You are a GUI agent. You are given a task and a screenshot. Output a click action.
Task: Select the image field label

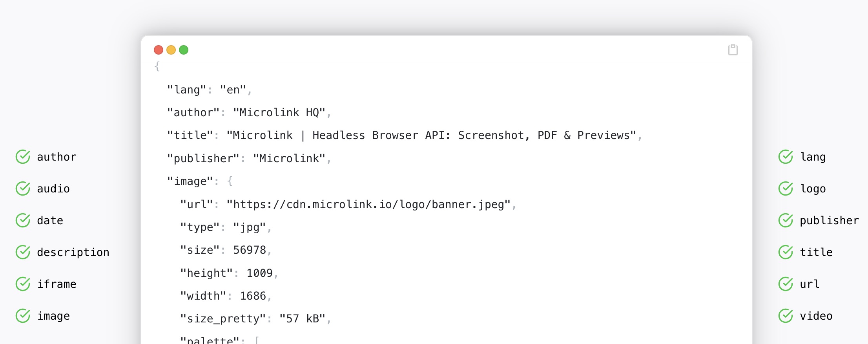pyautogui.click(x=53, y=316)
